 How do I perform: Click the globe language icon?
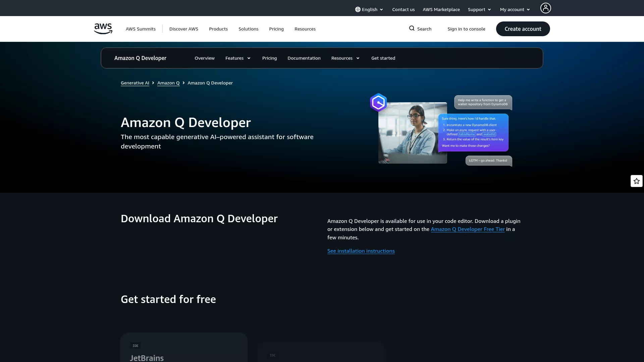click(358, 9)
